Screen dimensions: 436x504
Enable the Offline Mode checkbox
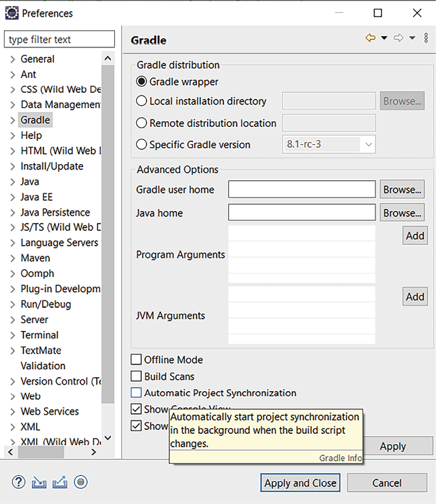coord(136,360)
